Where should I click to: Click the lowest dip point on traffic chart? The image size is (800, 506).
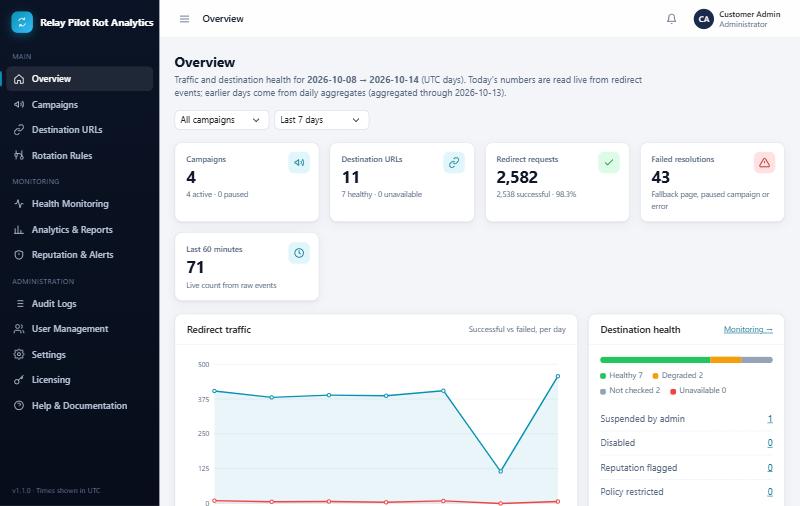501,471
